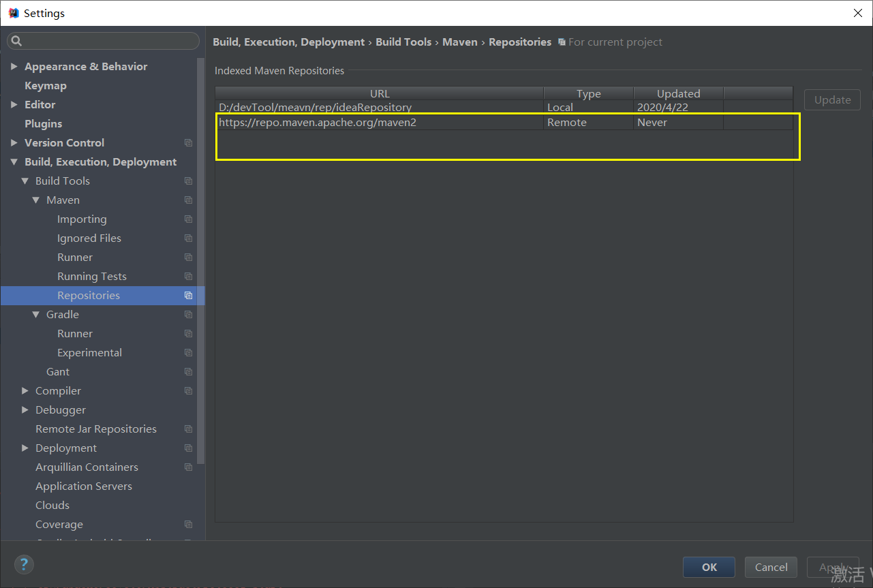The width and height of the screenshot is (873, 588).
Task: Select Runner under Maven
Action: pos(75,258)
